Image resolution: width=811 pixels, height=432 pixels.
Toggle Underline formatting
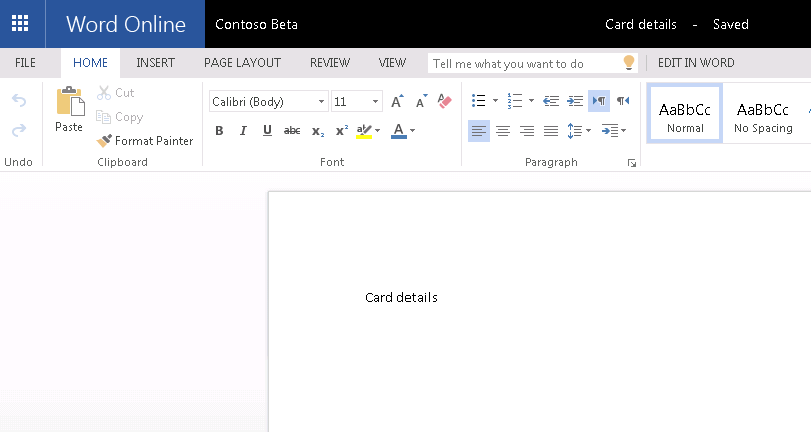[267, 131]
